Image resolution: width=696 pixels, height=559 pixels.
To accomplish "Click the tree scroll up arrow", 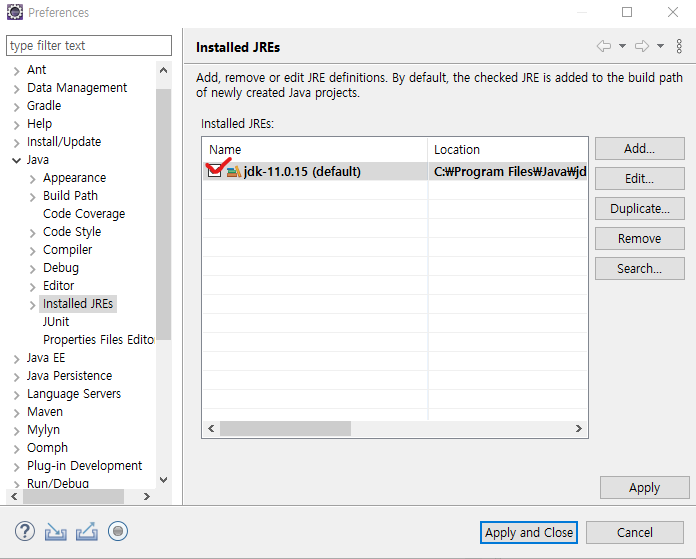I will click(x=163, y=70).
